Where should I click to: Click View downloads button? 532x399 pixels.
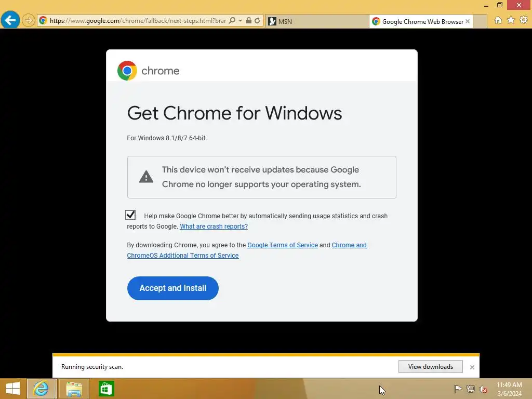coord(431,367)
